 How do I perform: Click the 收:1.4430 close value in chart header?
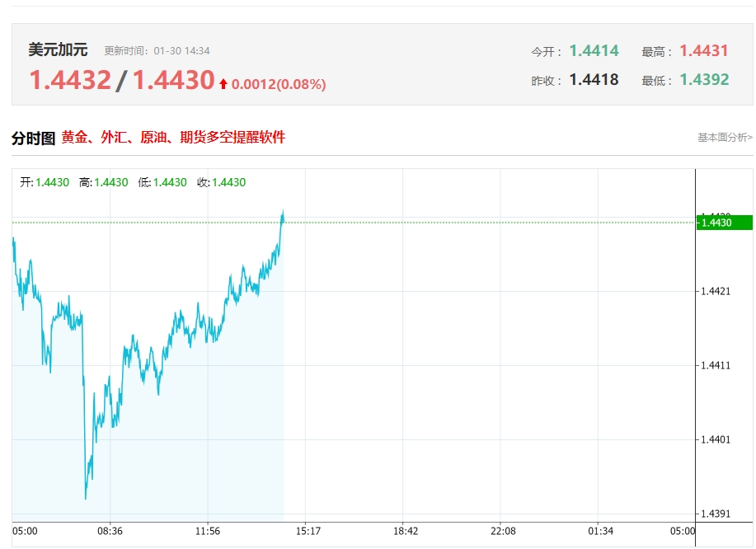tap(221, 182)
